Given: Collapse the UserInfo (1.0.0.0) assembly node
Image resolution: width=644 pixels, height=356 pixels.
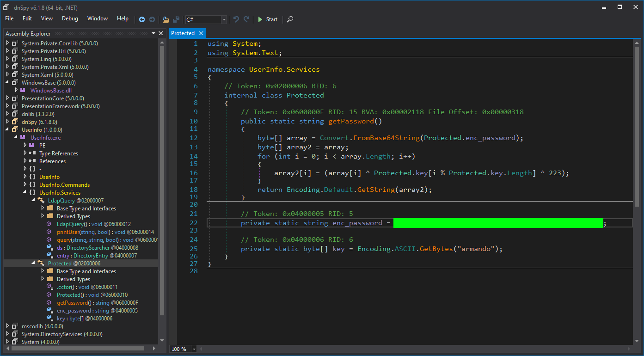Looking at the screenshot, I should click(7, 129).
